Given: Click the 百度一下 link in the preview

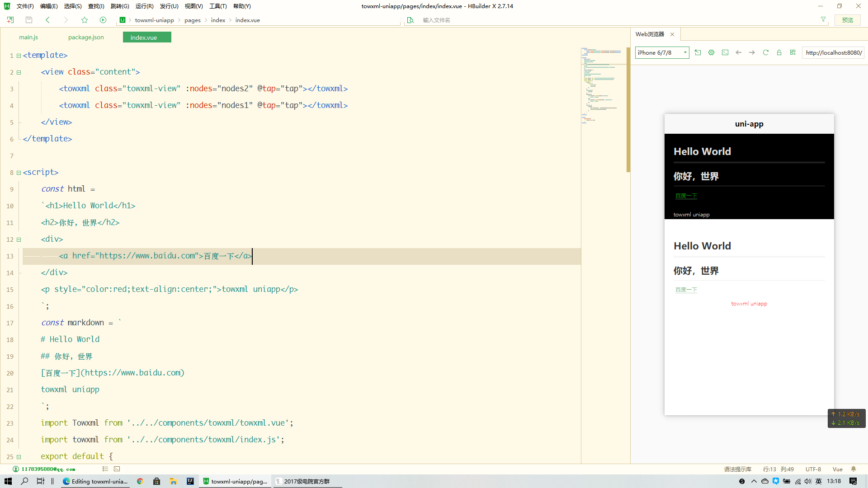Looking at the screenshot, I should tap(685, 196).
